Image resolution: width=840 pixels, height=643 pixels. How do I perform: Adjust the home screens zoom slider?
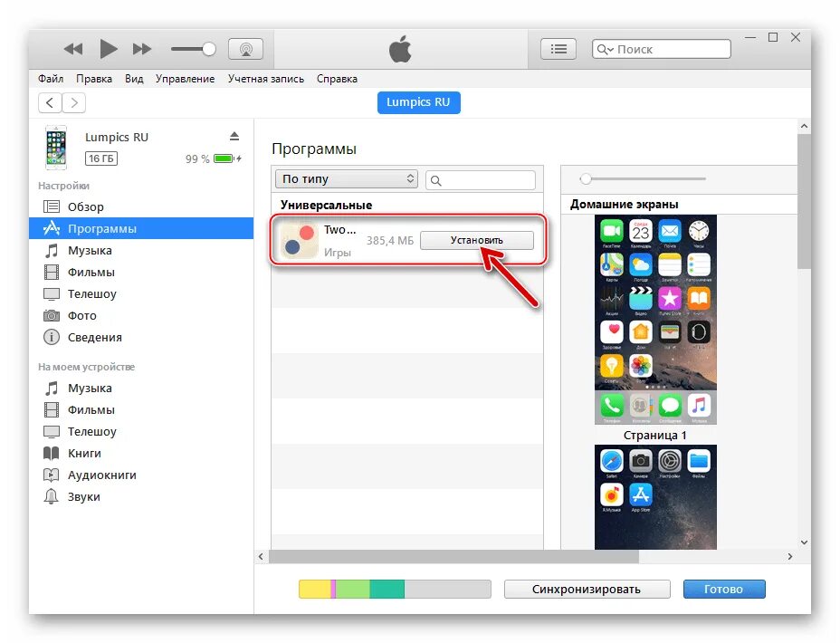586,179
